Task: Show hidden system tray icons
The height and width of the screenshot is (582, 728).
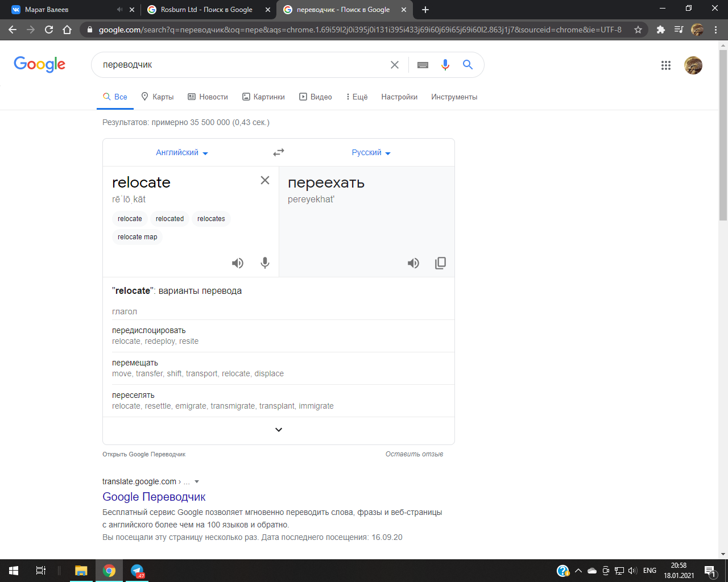Action: click(578, 571)
